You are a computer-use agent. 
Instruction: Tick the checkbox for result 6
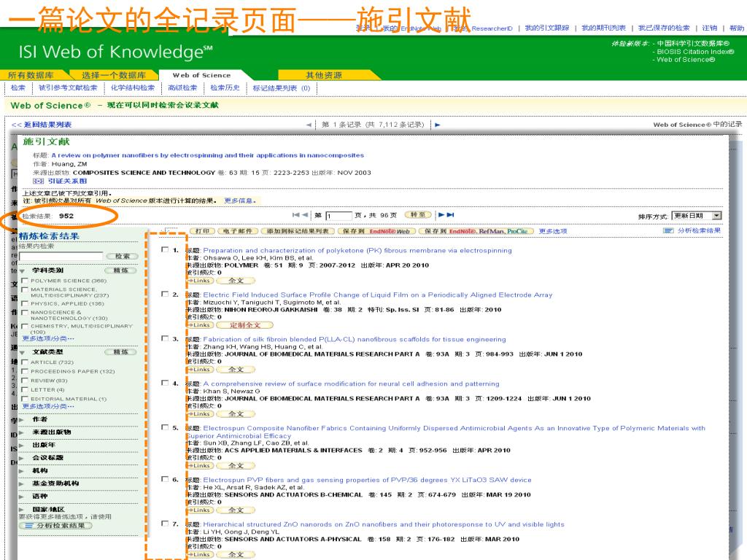click(x=165, y=479)
